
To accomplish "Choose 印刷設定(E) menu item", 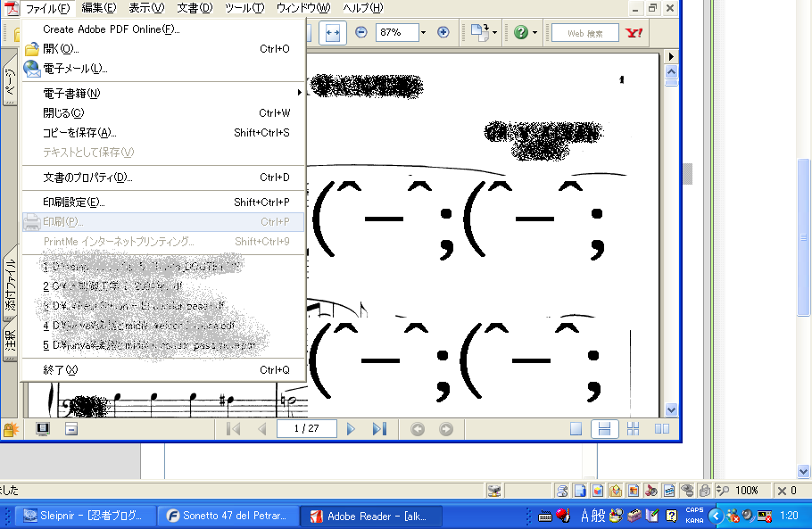I will [163, 203].
